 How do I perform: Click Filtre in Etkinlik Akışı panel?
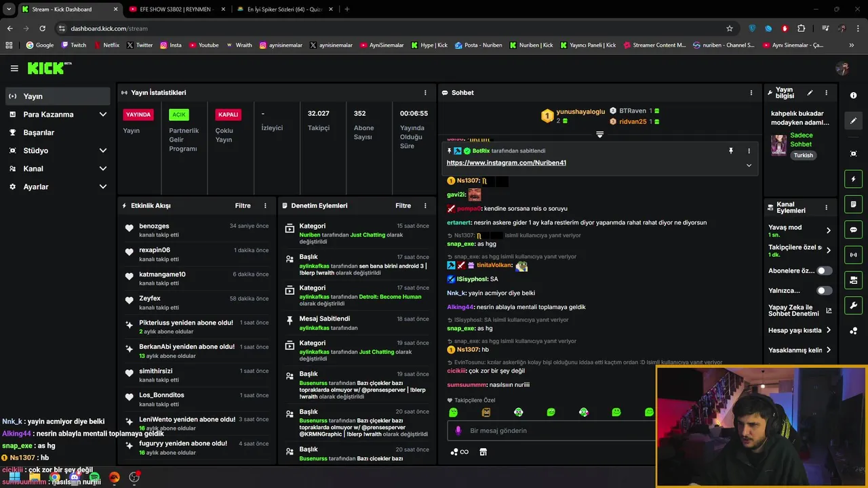point(243,205)
